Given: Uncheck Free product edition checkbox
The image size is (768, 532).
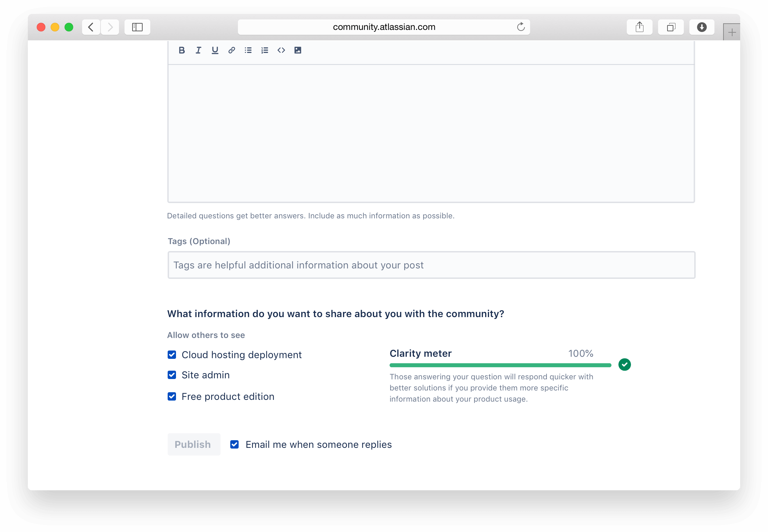Looking at the screenshot, I should pos(172,396).
